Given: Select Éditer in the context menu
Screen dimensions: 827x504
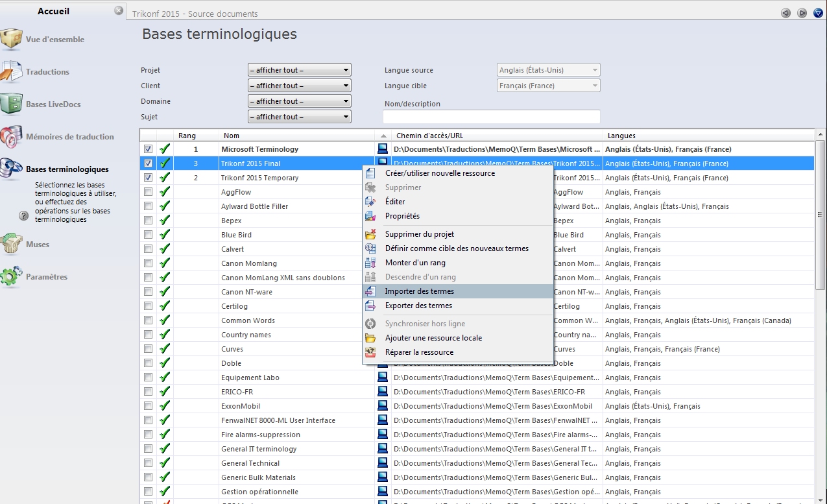Looking at the screenshot, I should (458, 202).
